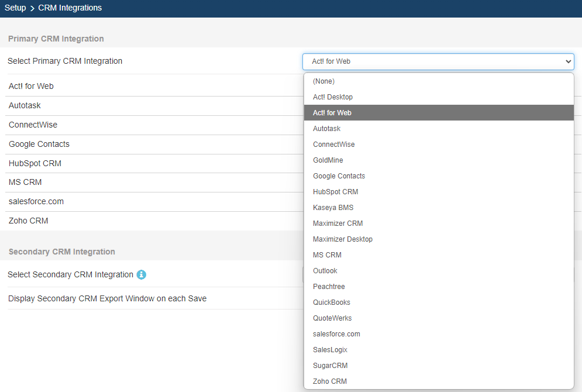Select GoldMine from the dropdown
The width and height of the screenshot is (582, 392).
(439, 160)
